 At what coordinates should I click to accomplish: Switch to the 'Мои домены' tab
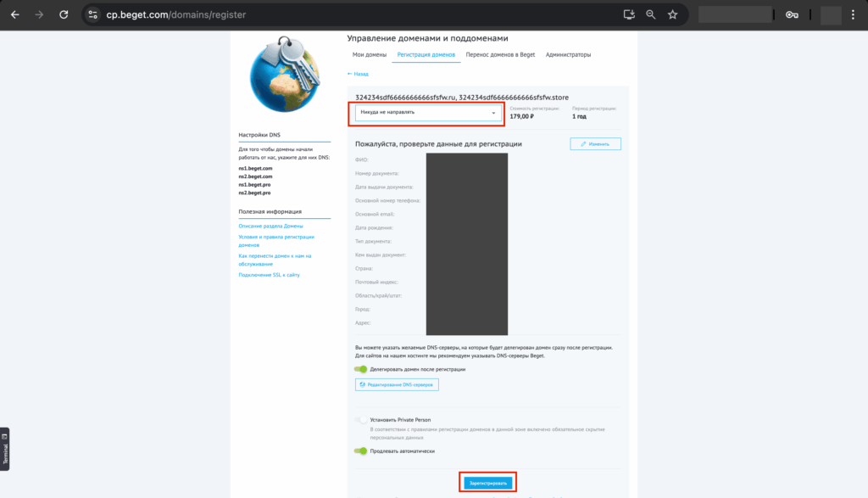pyautogui.click(x=369, y=54)
